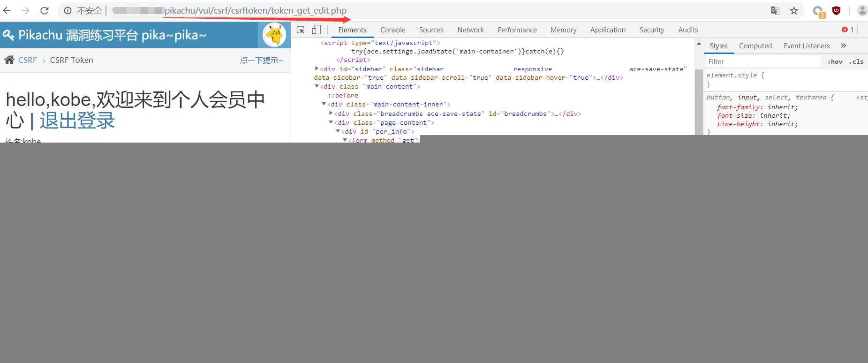This screenshot has width=868, height=363.
Task: Click the button, input, select, textarea selector
Action: click(770, 97)
